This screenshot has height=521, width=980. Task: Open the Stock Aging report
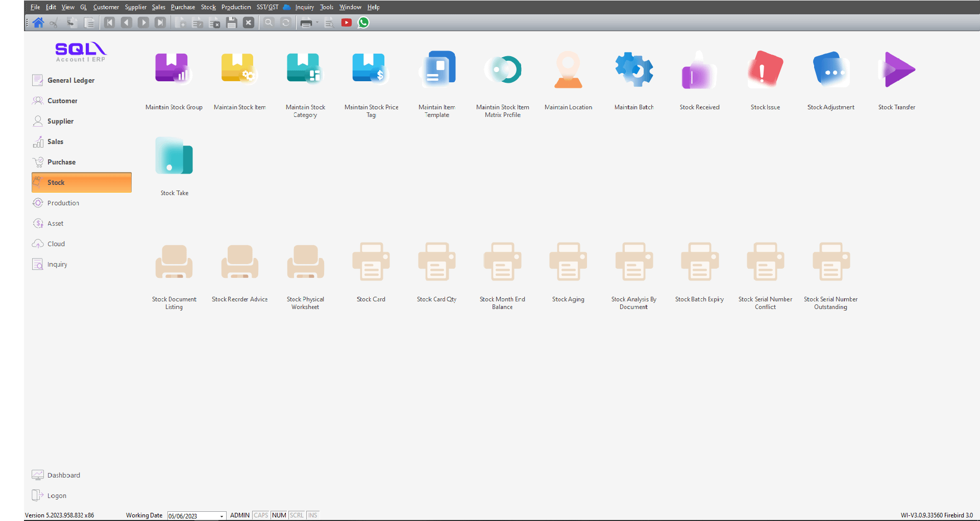[x=568, y=262]
